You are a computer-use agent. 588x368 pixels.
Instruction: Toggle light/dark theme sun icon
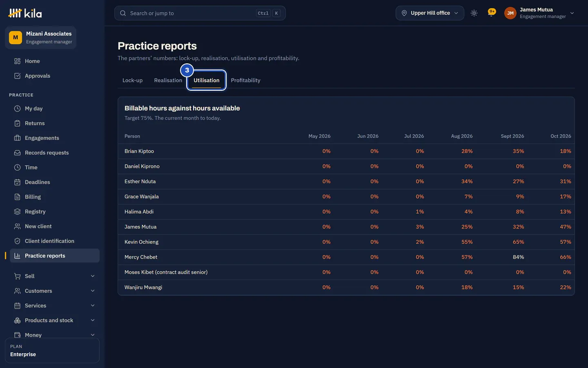click(x=474, y=13)
